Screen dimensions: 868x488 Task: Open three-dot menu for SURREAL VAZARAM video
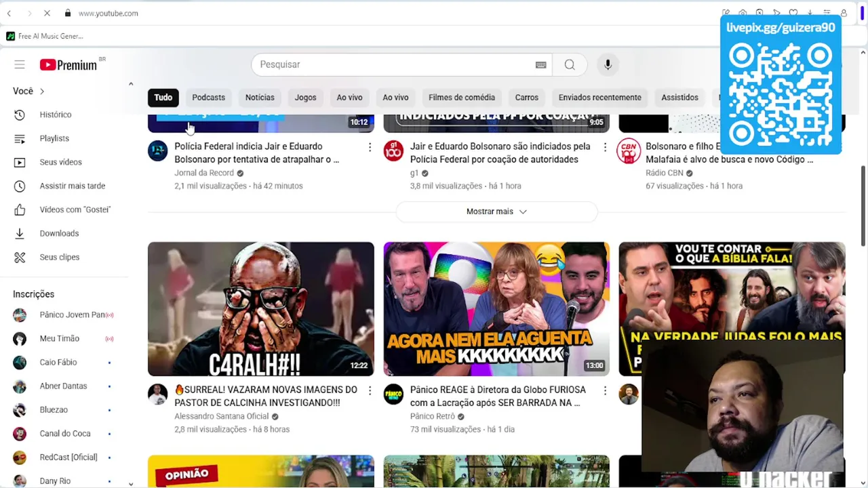tap(370, 390)
